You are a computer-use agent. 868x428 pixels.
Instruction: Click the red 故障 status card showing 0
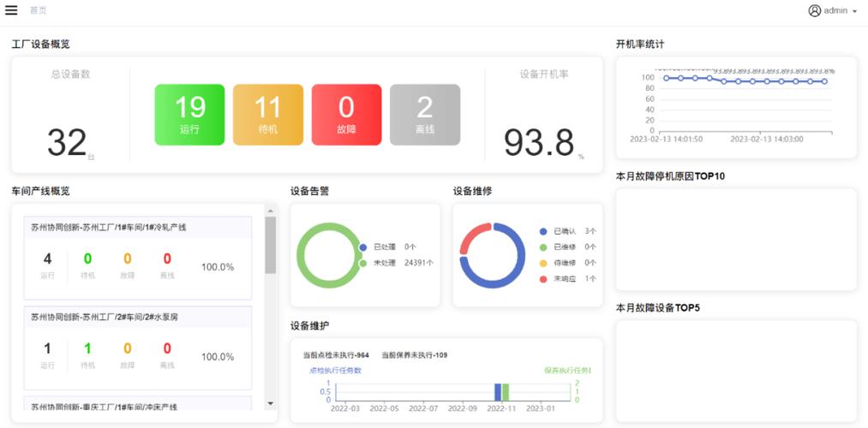click(346, 115)
